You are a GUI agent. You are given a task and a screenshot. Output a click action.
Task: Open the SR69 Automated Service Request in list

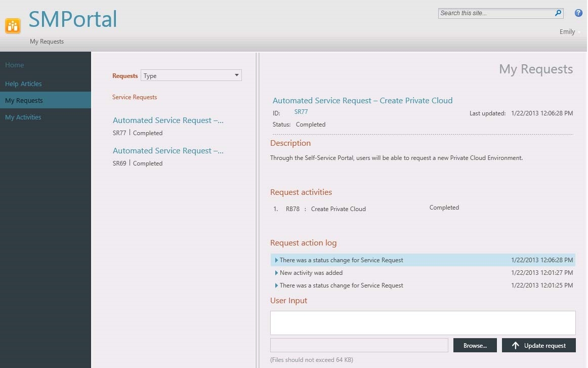pos(168,151)
